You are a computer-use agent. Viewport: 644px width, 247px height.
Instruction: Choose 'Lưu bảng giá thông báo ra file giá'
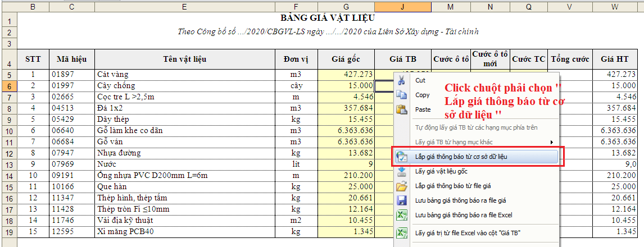pos(460,200)
